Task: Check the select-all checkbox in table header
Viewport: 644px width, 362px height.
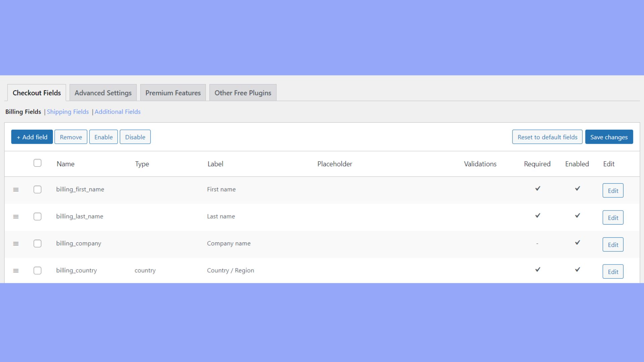Action: (x=37, y=163)
